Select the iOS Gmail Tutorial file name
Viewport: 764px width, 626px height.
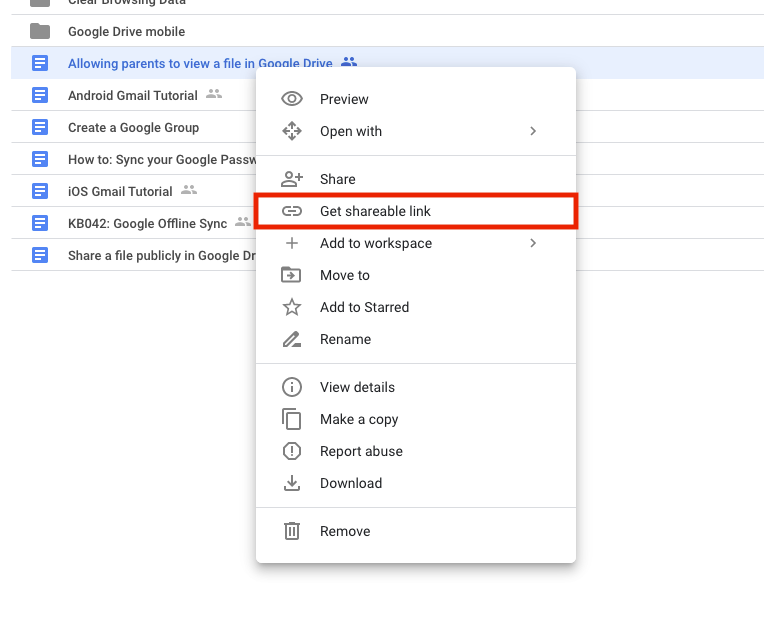(x=120, y=191)
